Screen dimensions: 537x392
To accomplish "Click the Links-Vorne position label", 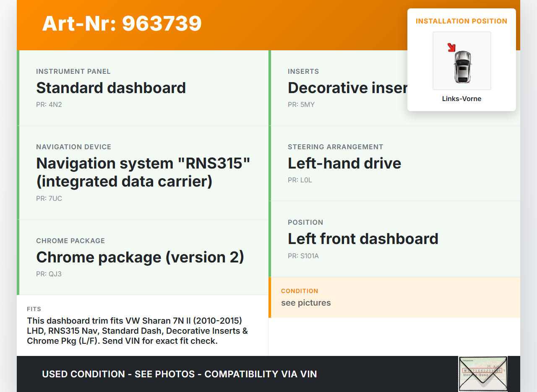I will click(461, 99).
